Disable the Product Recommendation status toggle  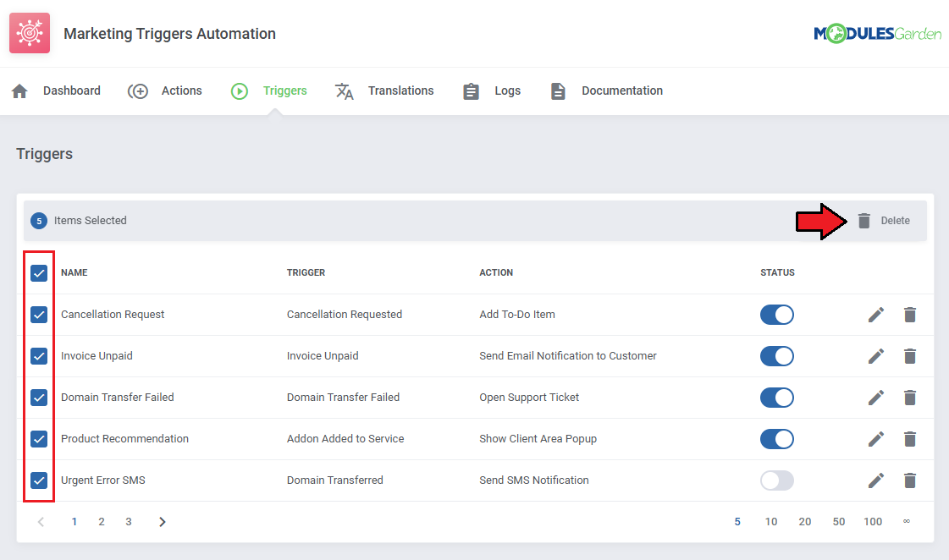coord(777,439)
